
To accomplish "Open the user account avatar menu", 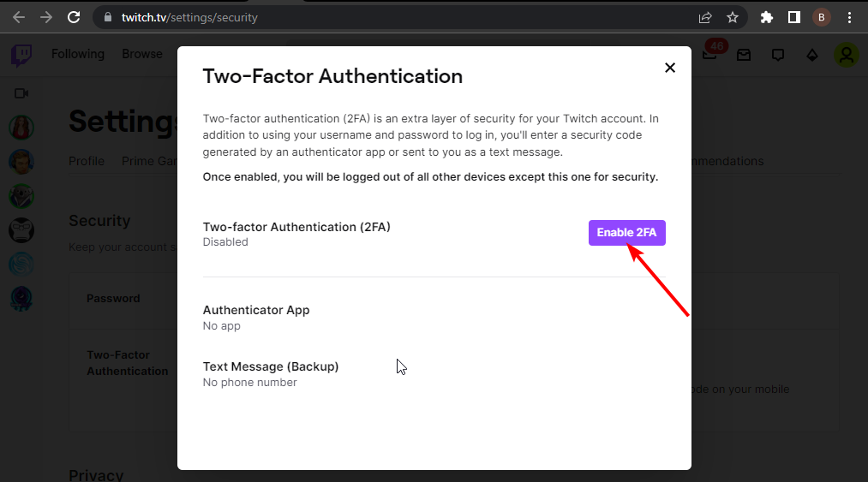I will tap(847, 55).
